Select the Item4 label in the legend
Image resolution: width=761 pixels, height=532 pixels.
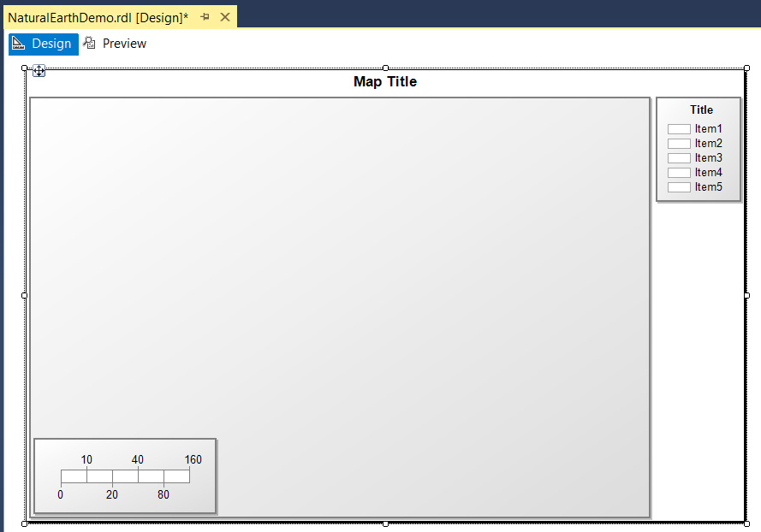click(708, 173)
